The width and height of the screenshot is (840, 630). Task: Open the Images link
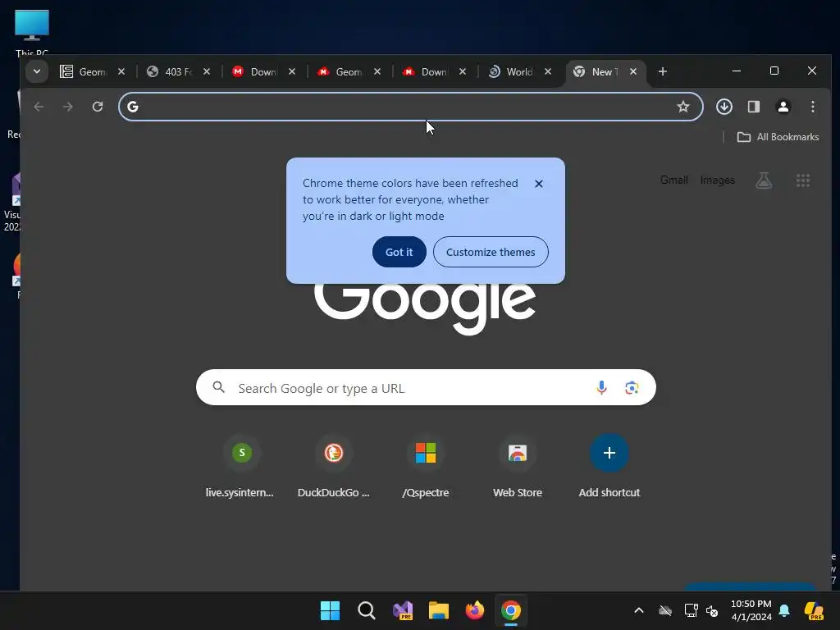coord(717,180)
